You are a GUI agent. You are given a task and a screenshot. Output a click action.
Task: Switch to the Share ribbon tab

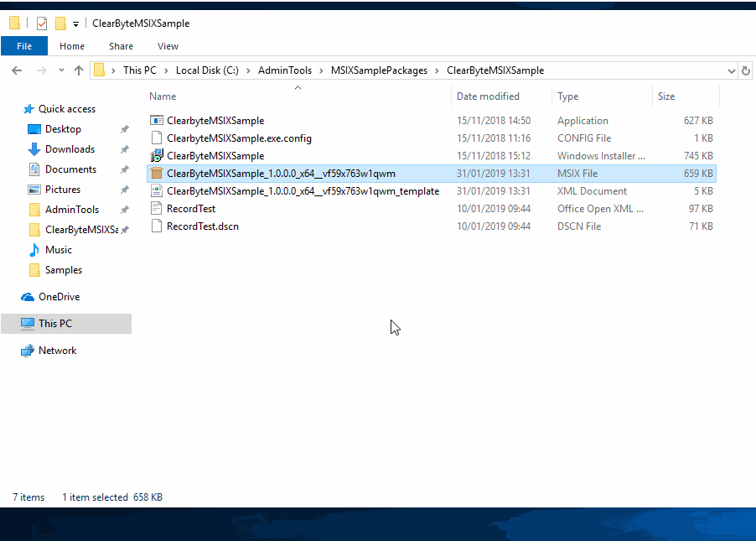[121, 46]
